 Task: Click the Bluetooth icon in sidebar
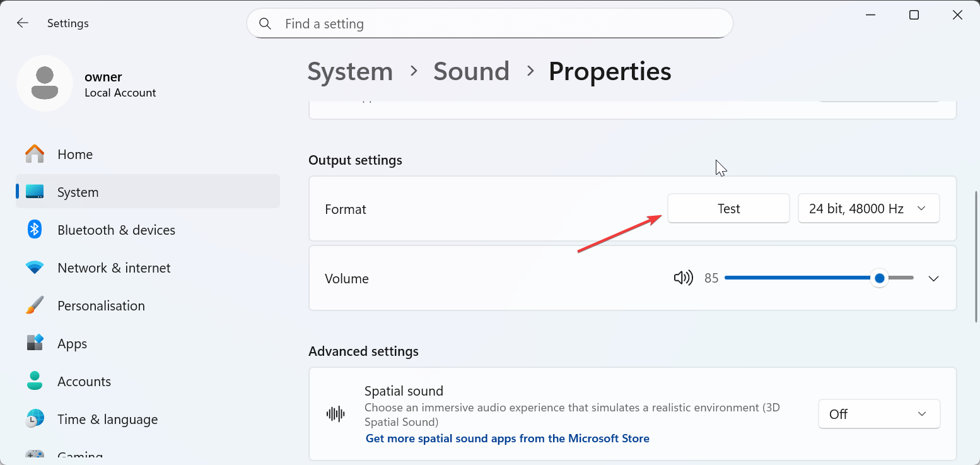[x=35, y=230]
